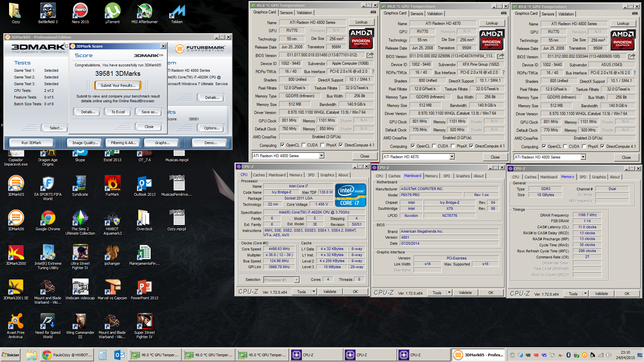This screenshot has height=362, width=644.
Task: Expand GPU selector dropdown in third GPU-Z window
Action: [583, 157]
